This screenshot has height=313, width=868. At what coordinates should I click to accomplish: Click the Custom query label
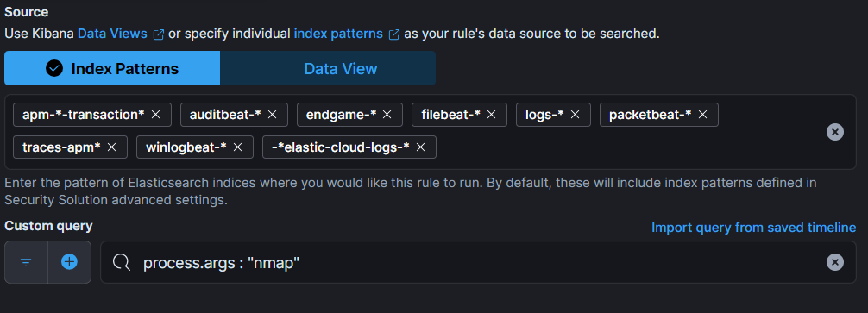pyautogui.click(x=48, y=226)
